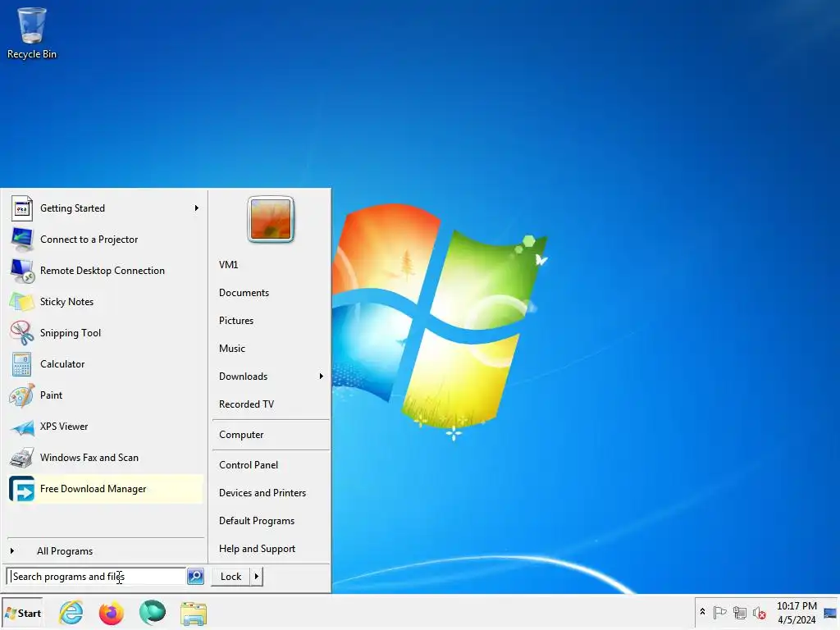Select the Downloads label in Start menu
840x630 pixels.
pos(243,376)
